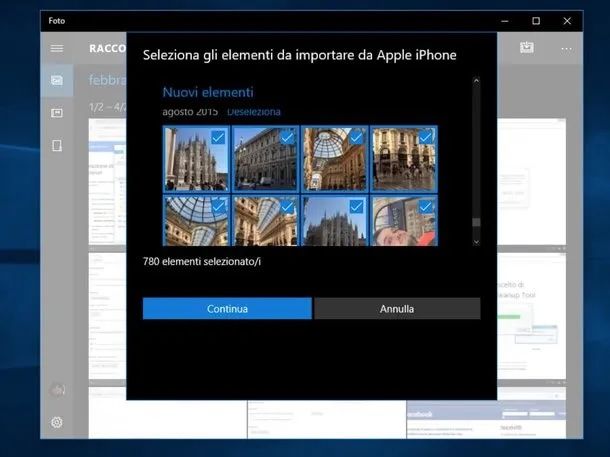Screen dimensions: 610x457
Task: Click the Annulla button
Action: [397, 309]
